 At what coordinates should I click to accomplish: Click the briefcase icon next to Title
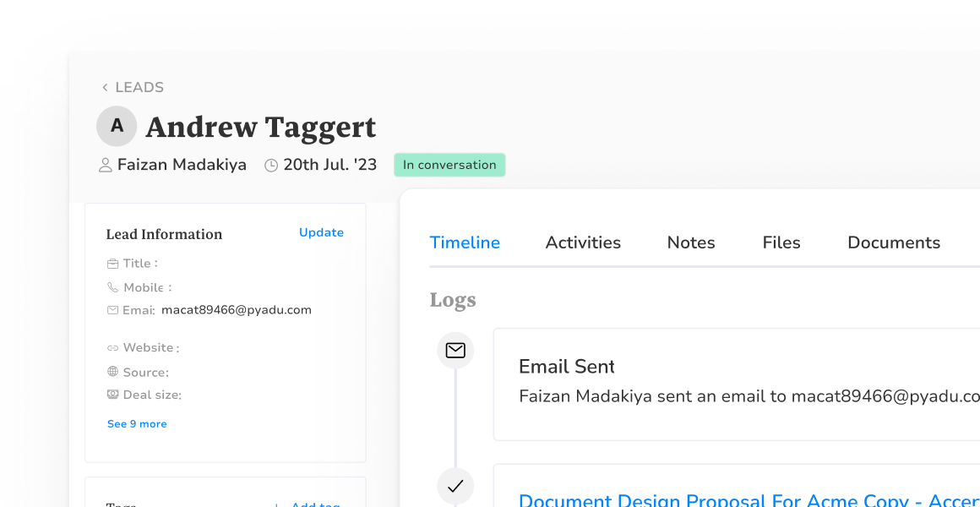point(112,264)
